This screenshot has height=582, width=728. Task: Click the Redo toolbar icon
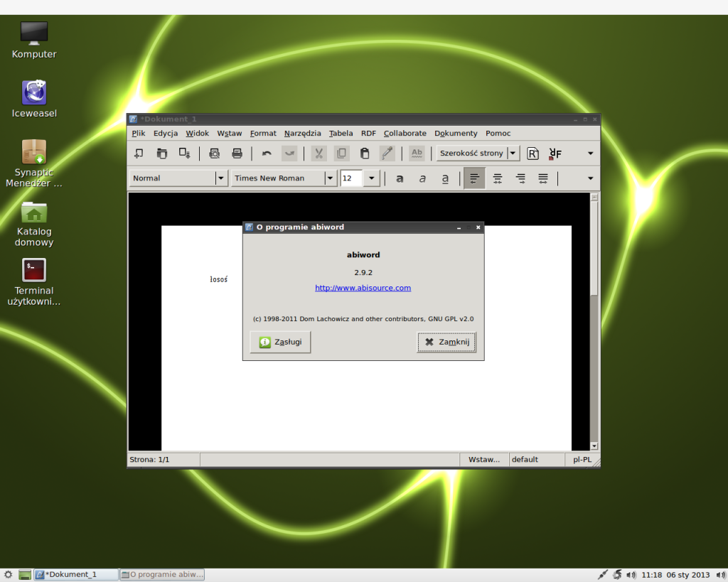(x=289, y=153)
